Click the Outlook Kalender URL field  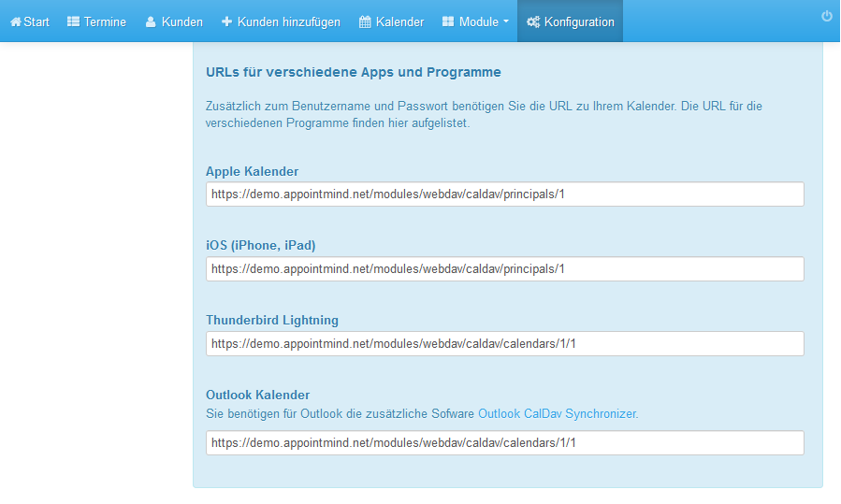[505, 443]
